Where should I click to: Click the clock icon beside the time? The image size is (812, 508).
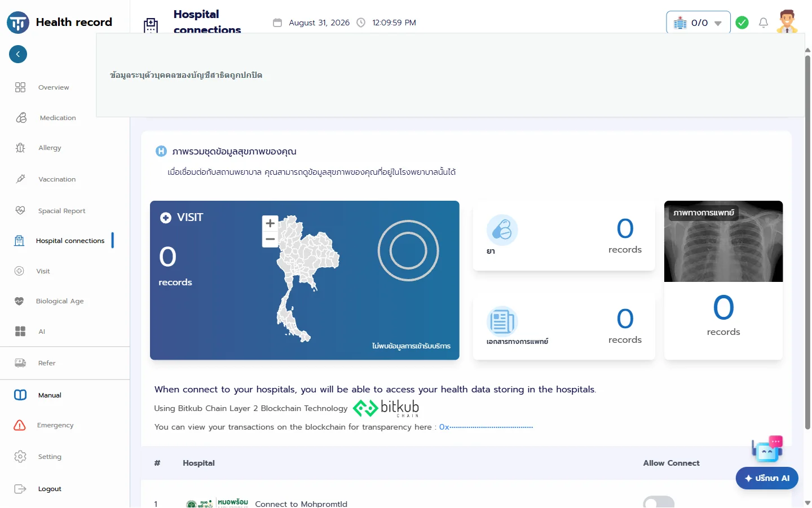361,23
